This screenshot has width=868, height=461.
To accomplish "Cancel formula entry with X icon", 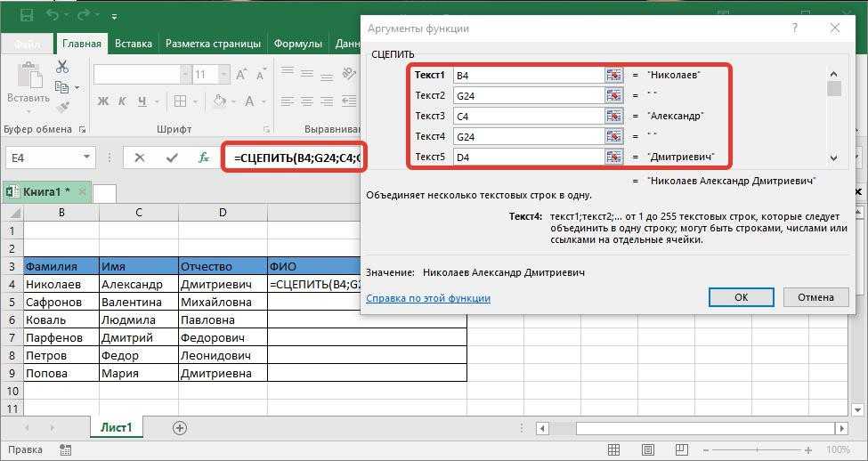I will (x=140, y=158).
